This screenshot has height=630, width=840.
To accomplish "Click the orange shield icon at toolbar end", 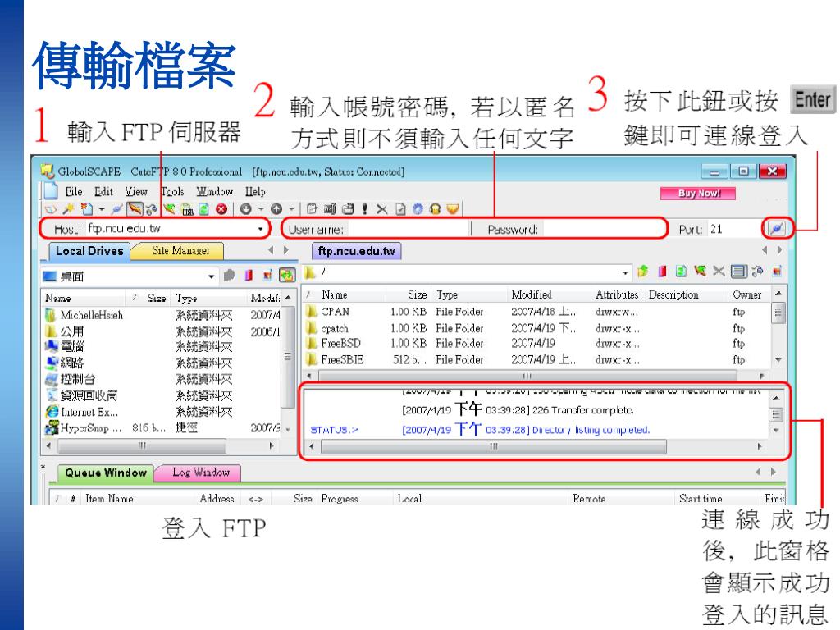I will pos(453,209).
